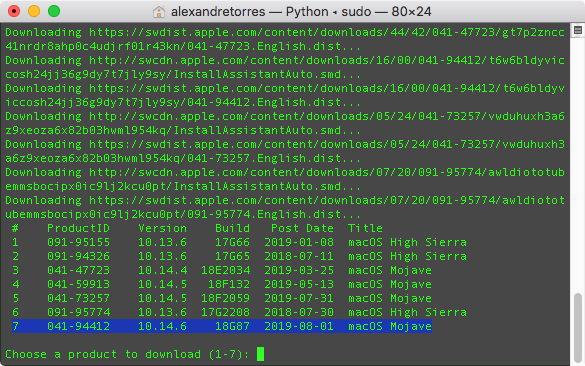Click the '091-95774.English.dist...' text line
The height and width of the screenshot is (366, 585).
[274, 215]
